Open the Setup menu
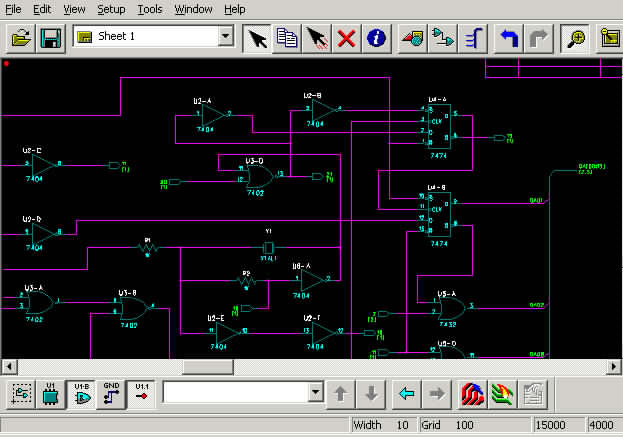 (x=111, y=9)
